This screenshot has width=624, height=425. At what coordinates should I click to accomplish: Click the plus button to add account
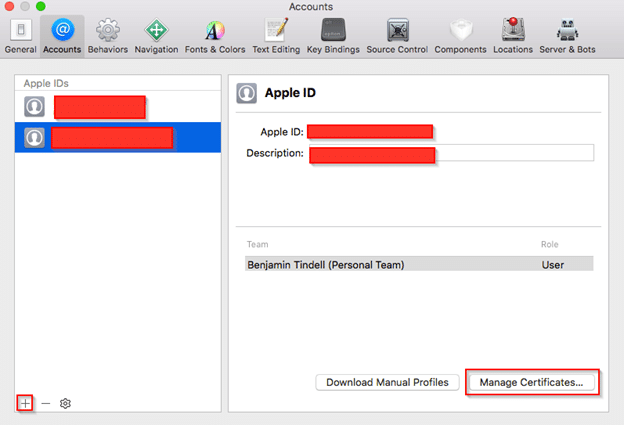[25, 403]
